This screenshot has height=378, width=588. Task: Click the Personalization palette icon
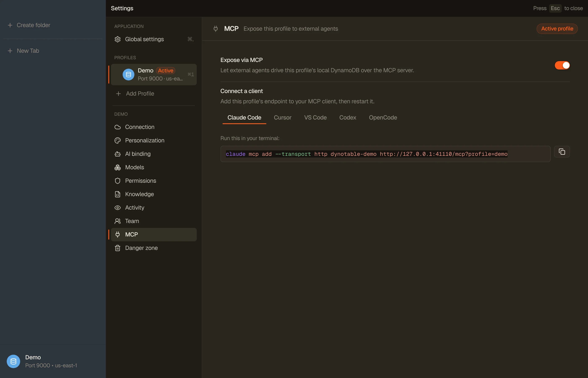tap(118, 140)
